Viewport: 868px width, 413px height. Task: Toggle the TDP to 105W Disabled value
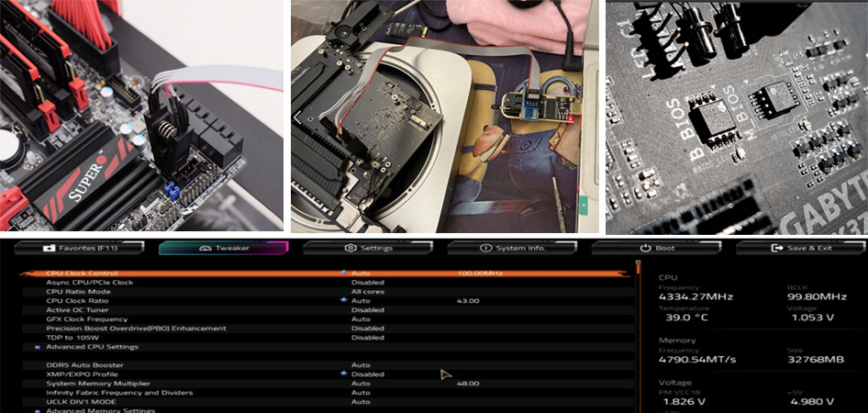367,338
